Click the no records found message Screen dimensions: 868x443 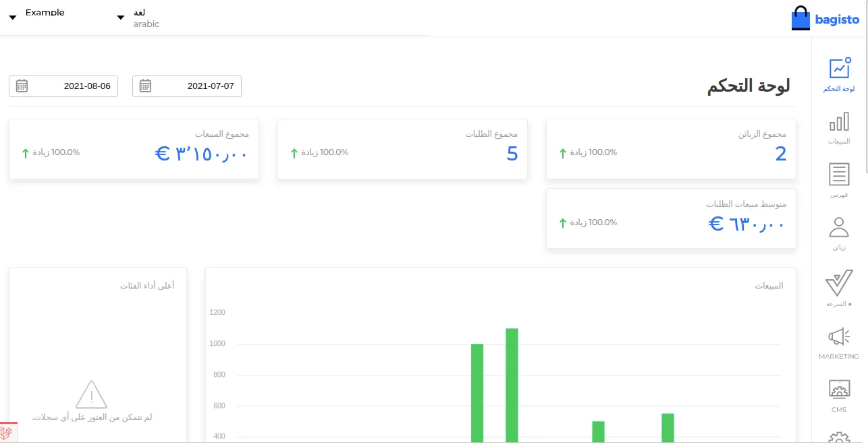(x=92, y=418)
